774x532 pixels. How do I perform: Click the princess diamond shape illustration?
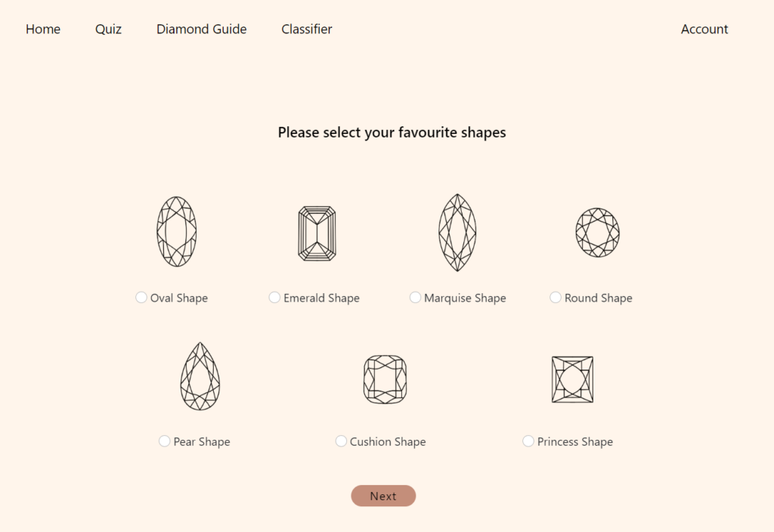pyautogui.click(x=572, y=379)
